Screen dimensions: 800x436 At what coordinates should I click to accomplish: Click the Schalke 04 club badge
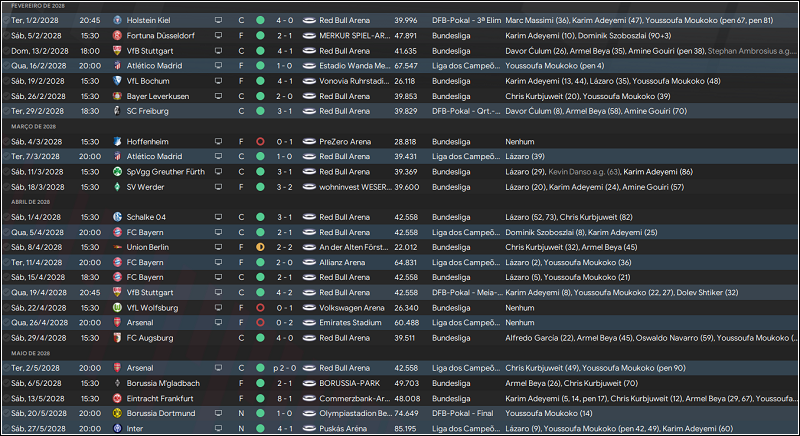click(x=117, y=217)
